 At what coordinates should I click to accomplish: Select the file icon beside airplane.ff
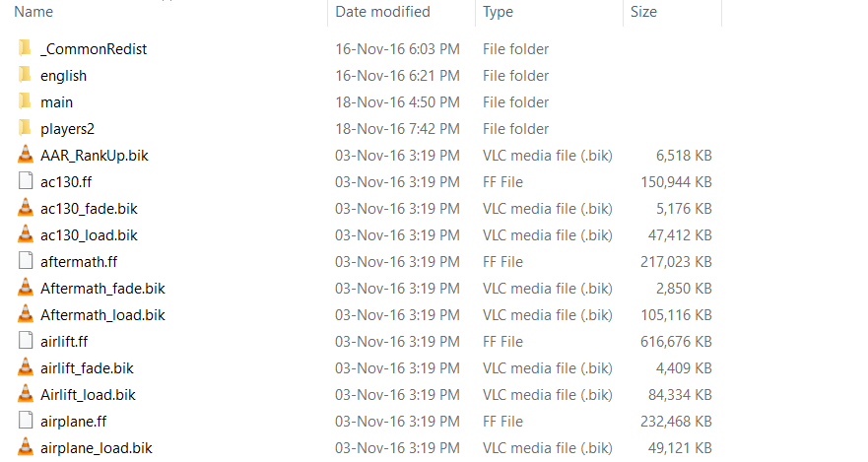pos(26,422)
